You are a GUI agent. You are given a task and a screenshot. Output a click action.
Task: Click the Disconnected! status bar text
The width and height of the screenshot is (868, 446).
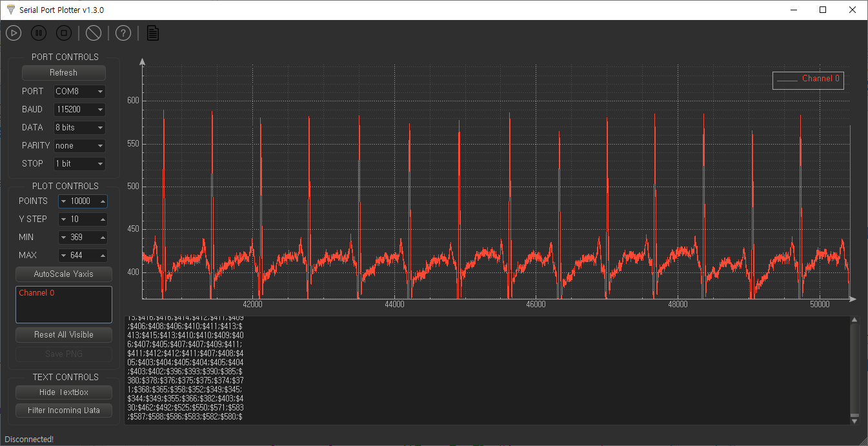[29, 439]
